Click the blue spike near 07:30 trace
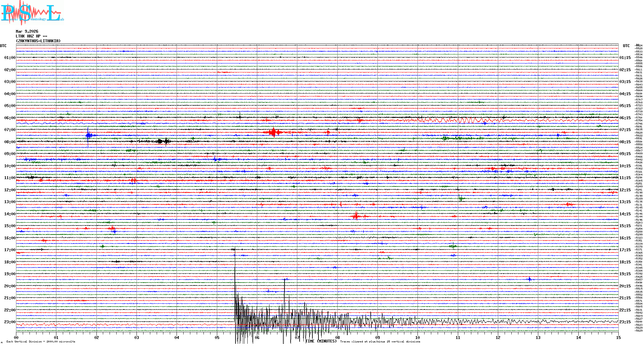Viewport: 644px width, 346px height. [88, 135]
